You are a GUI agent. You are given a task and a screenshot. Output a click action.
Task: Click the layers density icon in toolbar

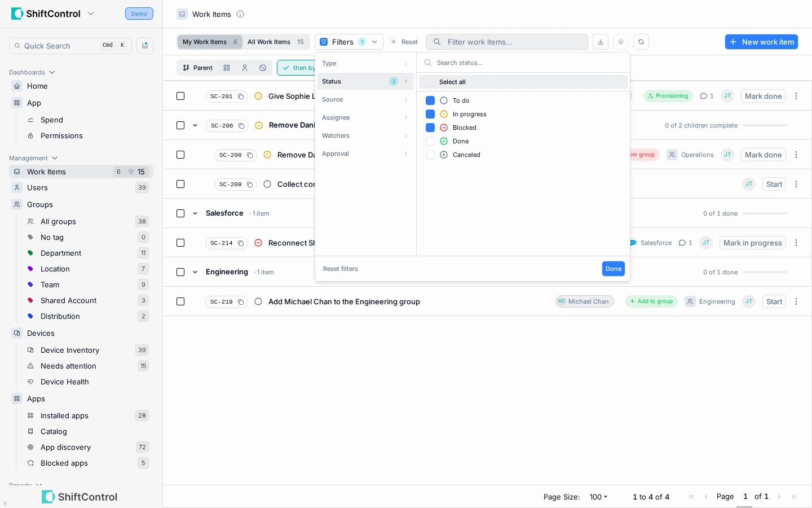tap(621, 42)
